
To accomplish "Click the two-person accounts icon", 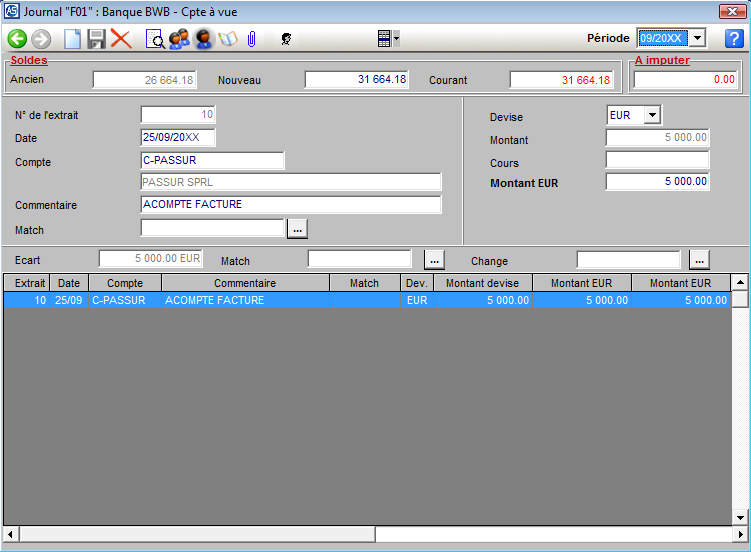I will [179, 39].
